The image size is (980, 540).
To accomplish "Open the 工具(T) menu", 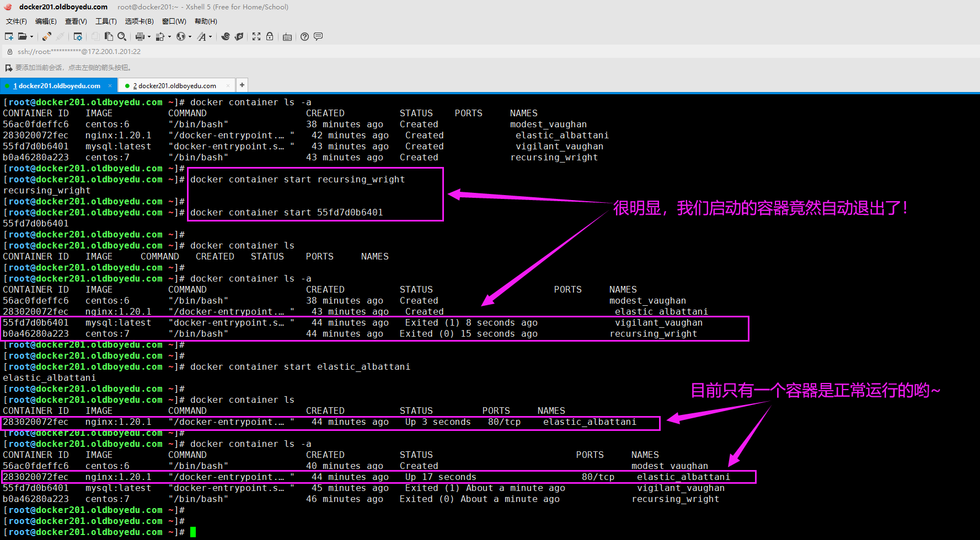I will [106, 21].
